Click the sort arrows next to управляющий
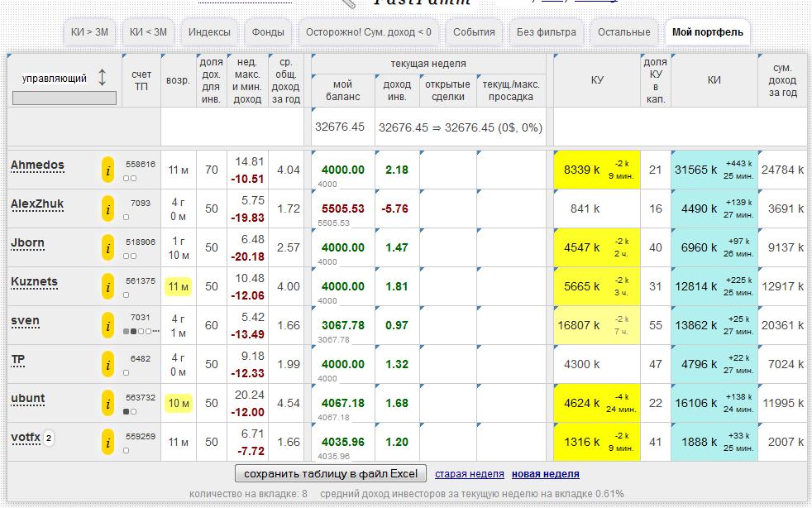The width and height of the screenshot is (812, 508). 102,78
